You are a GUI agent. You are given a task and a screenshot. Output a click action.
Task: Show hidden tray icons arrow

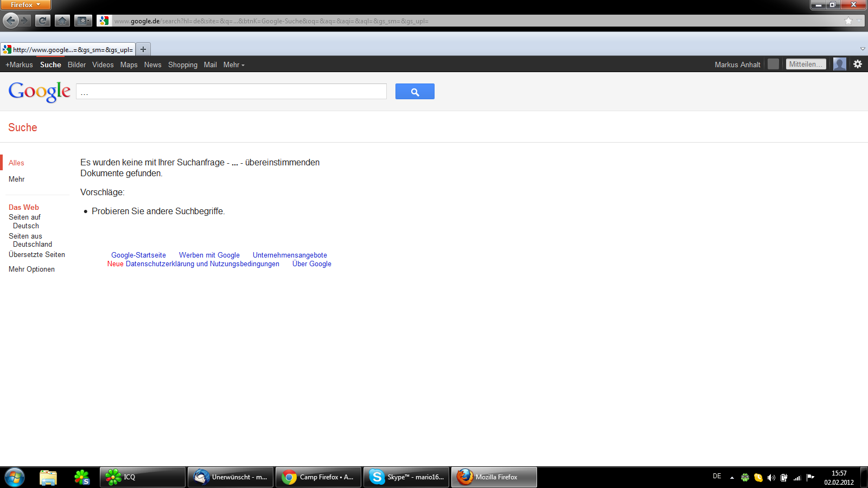pyautogui.click(x=732, y=478)
